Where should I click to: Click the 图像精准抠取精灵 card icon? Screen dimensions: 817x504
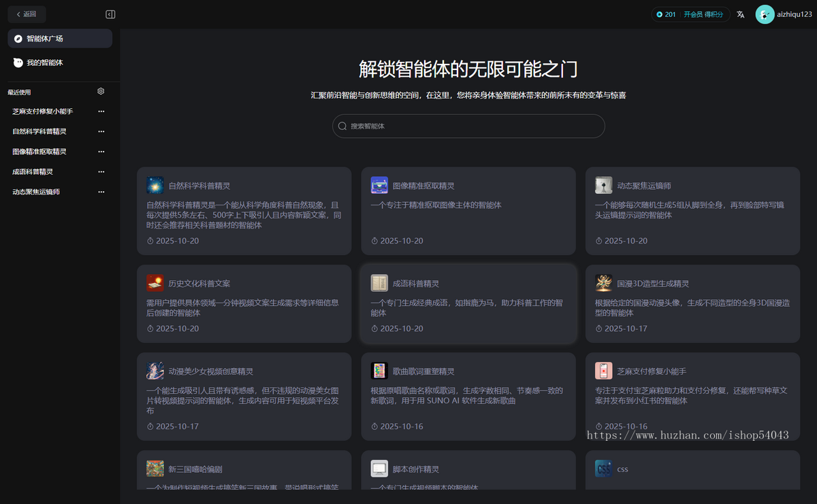point(379,185)
